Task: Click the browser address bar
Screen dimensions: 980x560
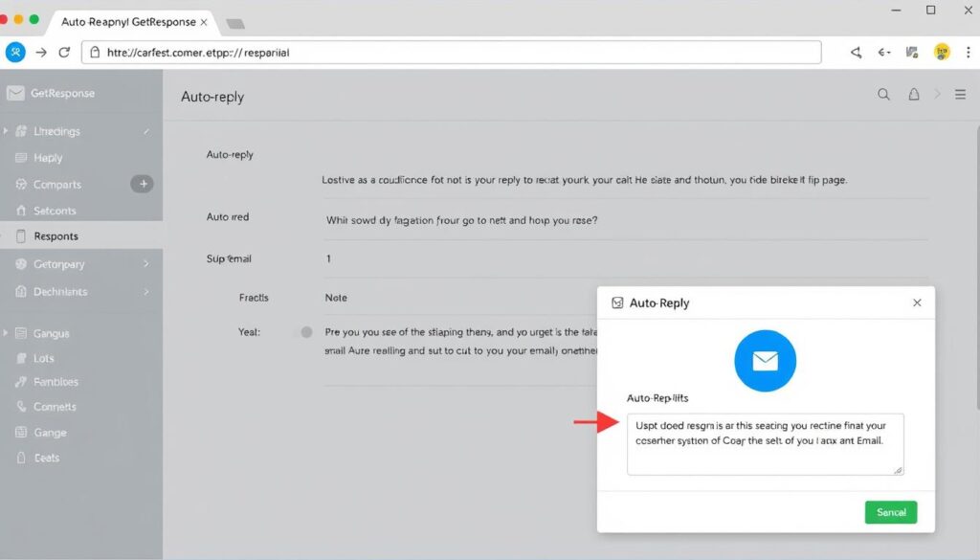Action: click(450, 53)
